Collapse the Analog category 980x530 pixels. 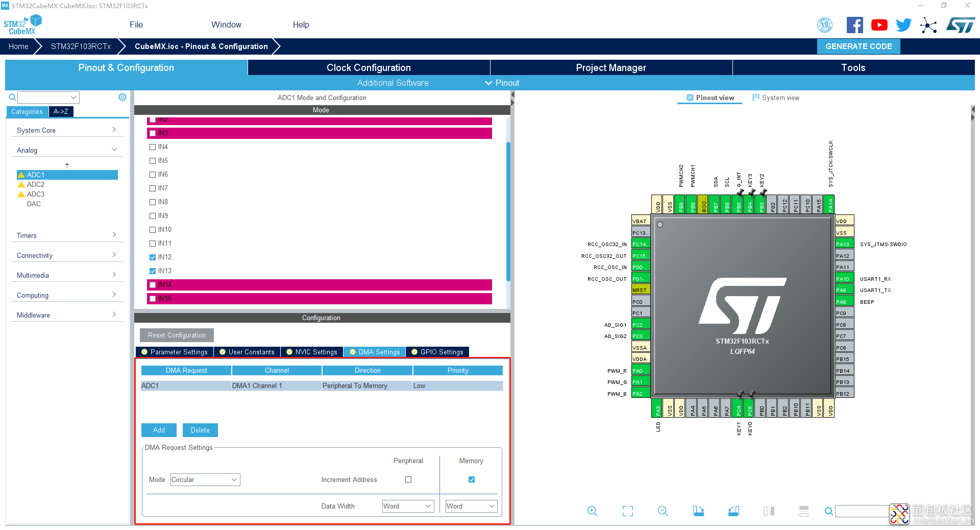click(67, 150)
